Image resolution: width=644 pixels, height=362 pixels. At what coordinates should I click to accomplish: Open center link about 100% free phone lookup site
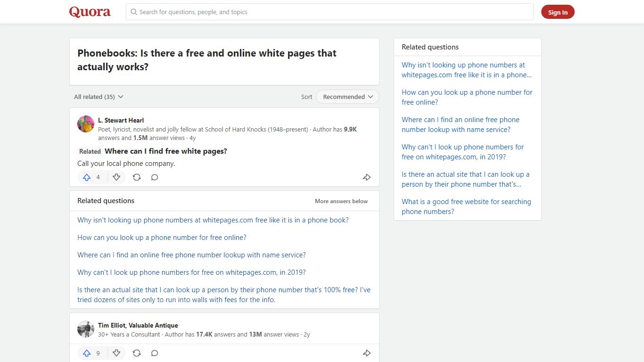click(224, 295)
